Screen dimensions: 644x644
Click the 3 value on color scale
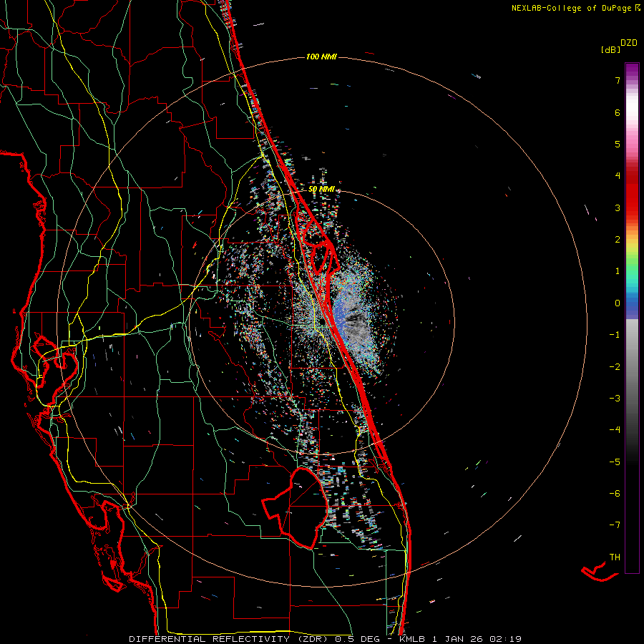(x=618, y=208)
